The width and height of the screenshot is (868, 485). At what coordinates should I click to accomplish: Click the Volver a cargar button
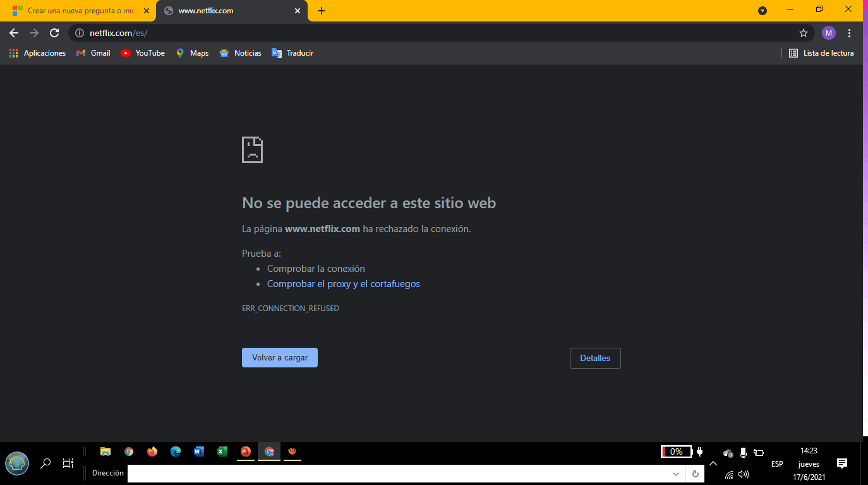click(x=280, y=357)
